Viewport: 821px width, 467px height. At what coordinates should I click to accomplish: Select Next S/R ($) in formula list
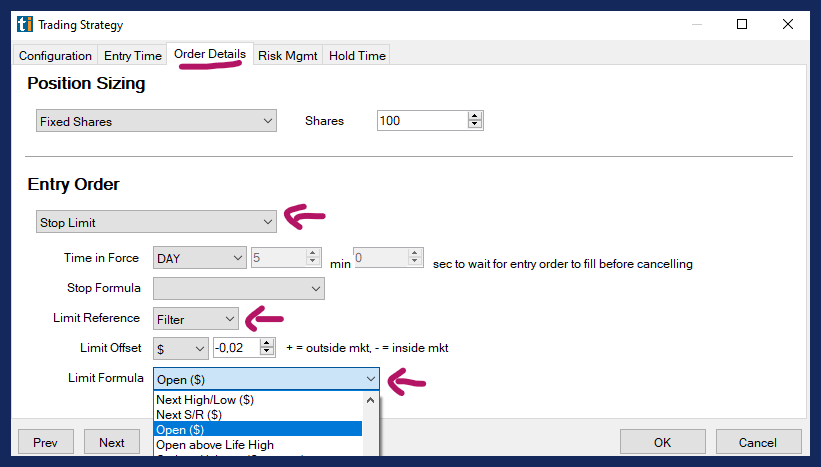pyautogui.click(x=189, y=414)
